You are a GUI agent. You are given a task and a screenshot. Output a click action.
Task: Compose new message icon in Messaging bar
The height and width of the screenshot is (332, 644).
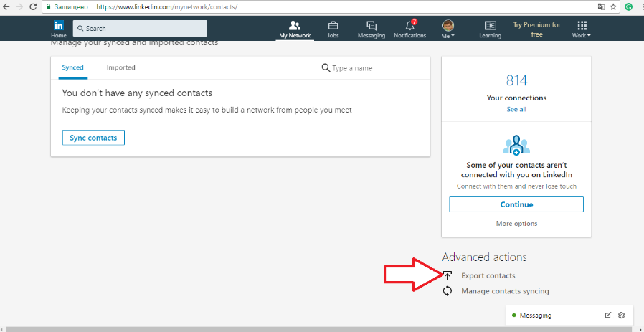coord(608,316)
